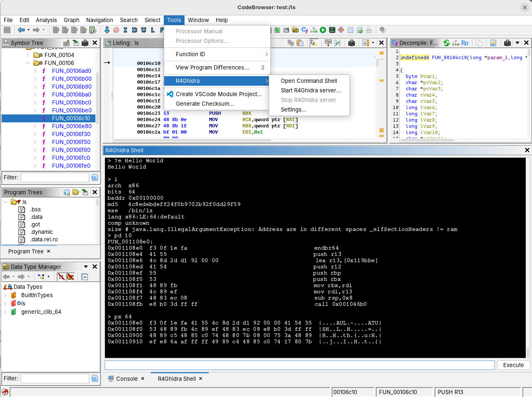Click the blue down-arrow navigation icon

[107, 30]
